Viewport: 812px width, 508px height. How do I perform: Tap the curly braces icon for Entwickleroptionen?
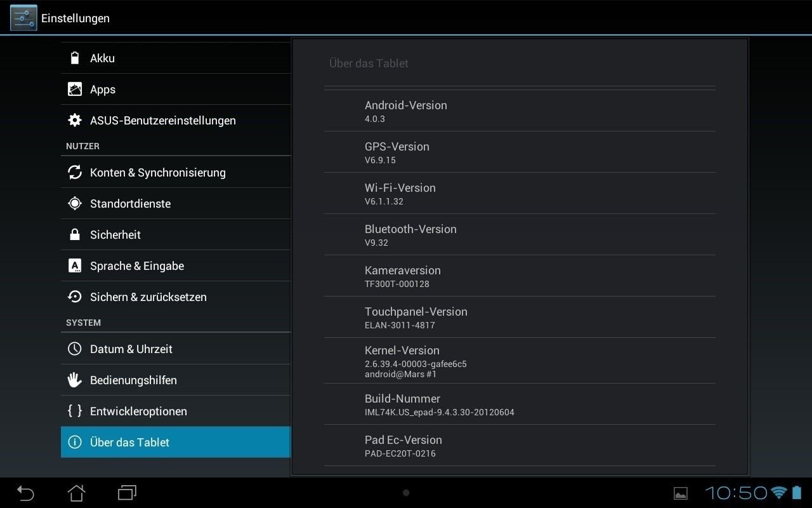pyautogui.click(x=75, y=411)
